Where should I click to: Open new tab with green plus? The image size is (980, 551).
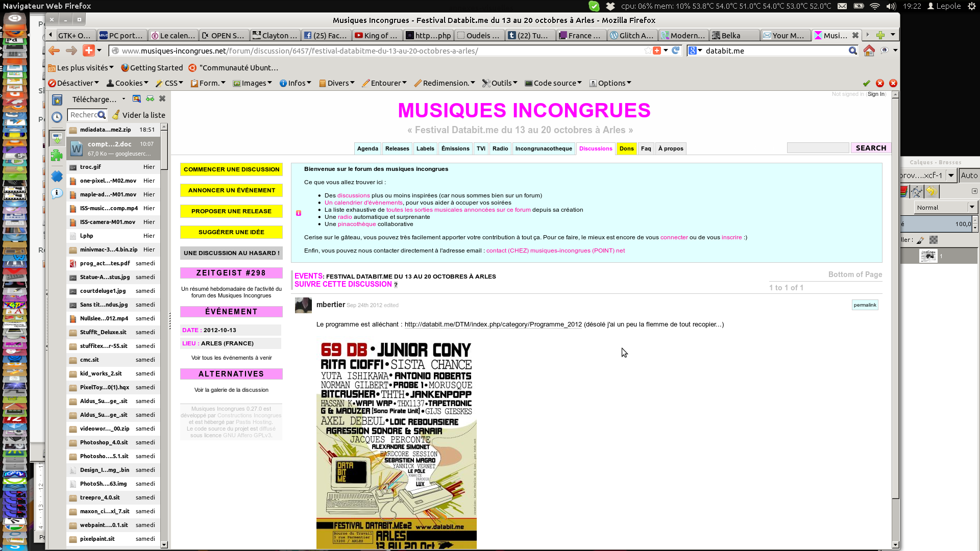click(880, 35)
